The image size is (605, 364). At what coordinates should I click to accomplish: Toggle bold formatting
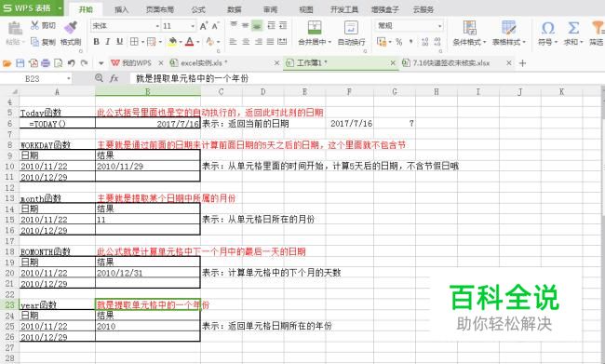click(x=97, y=42)
